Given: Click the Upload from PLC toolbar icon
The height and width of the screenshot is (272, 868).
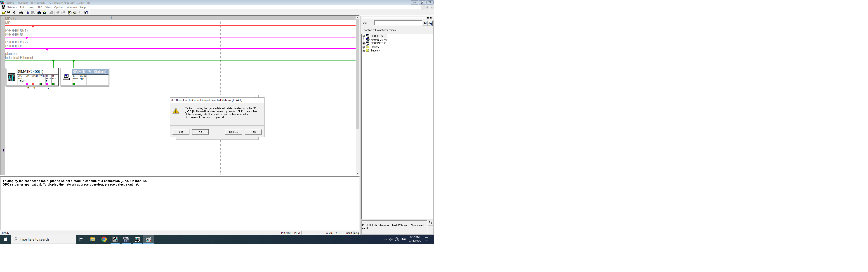Looking at the screenshot, I should point(45,13).
